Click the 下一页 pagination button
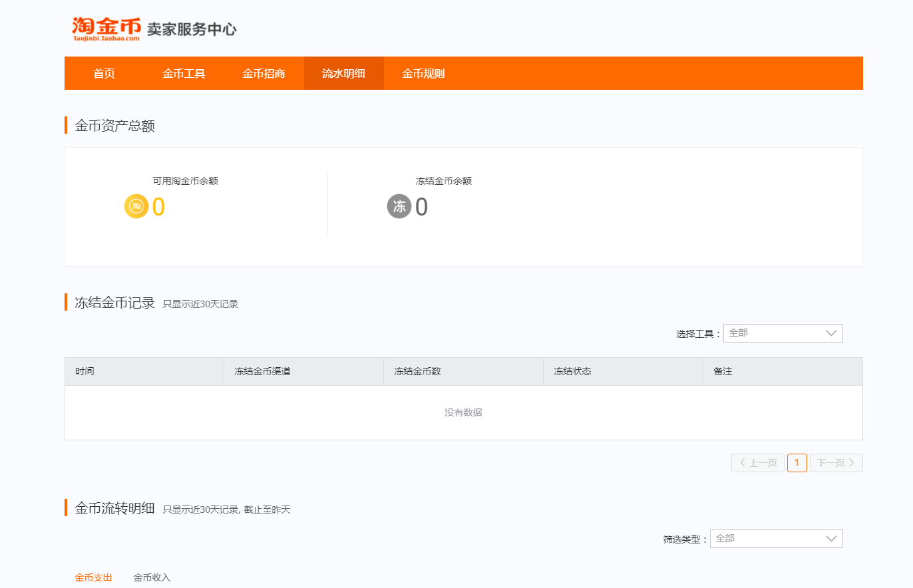The width and height of the screenshot is (913, 588). point(836,463)
